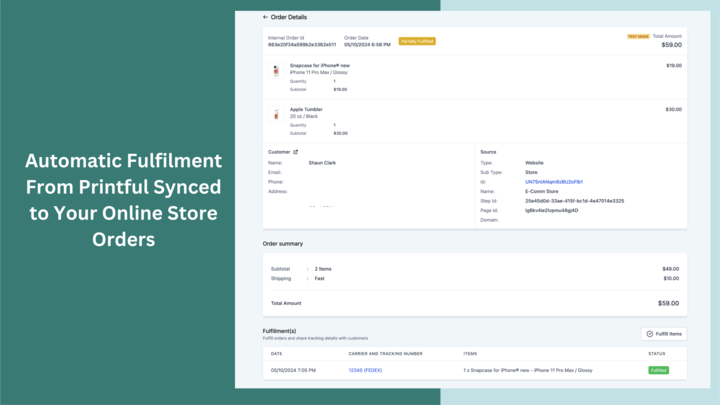Click the $49.00 subtotal amount
Image resolution: width=720 pixels, height=405 pixels.
tap(670, 269)
